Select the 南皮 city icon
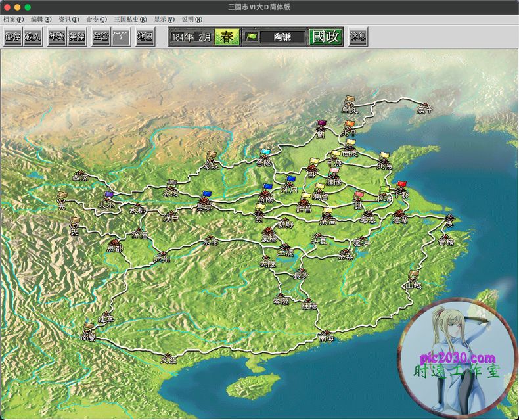The height and width of the screenshot is (420, 519). pyautogui.click(x=350, y=149)
